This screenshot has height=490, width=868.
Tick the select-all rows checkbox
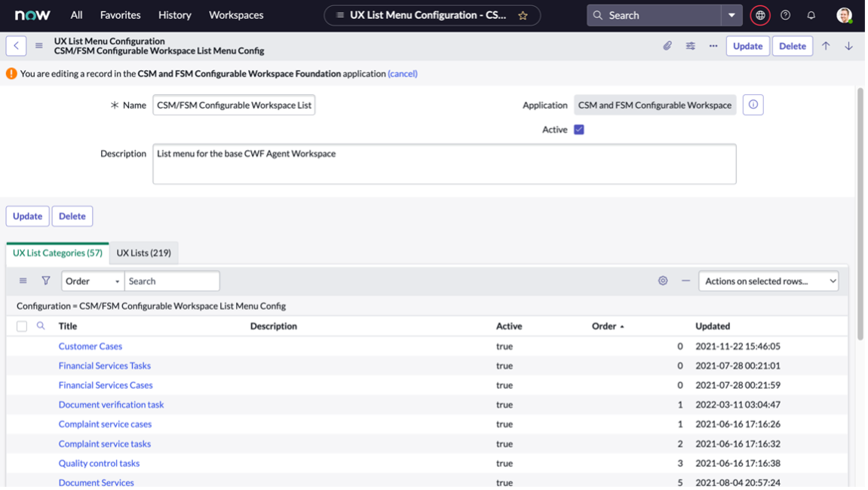pyautogui.click(x=22, y=326)
